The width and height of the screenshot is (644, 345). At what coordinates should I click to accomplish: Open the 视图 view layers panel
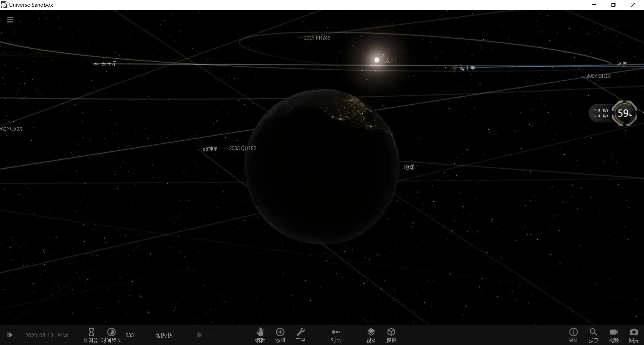pos(371,335)
